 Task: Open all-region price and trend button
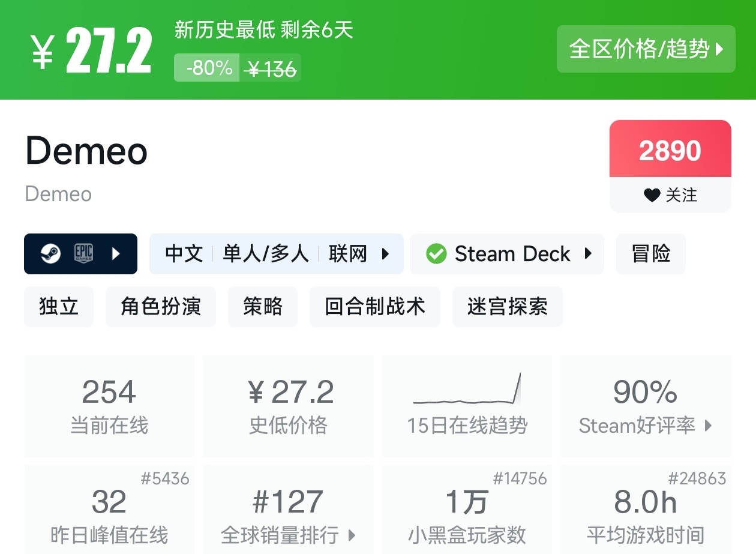click(646, 49)
